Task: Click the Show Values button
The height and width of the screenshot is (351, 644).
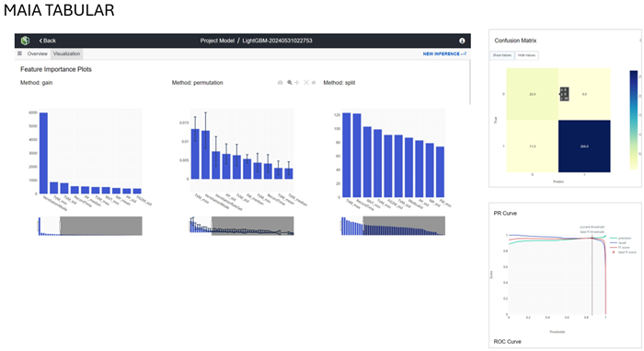Action: click(x=502, y=55)
